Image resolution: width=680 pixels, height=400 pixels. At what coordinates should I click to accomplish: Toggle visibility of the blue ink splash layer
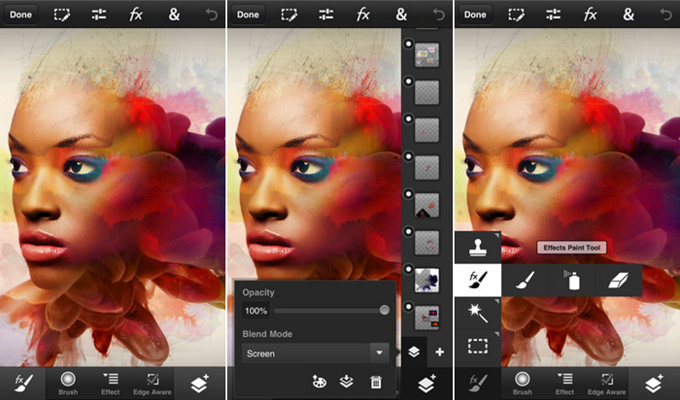pos(408,269)
